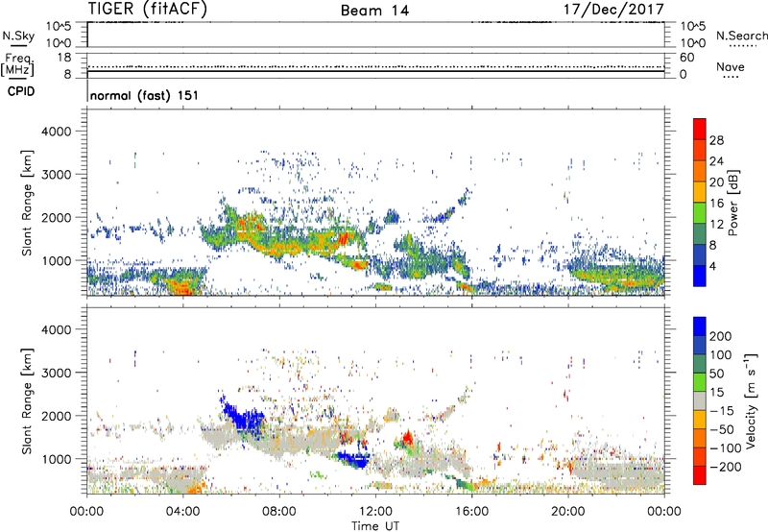Select the Freq. [MHz] label
The image size is (768, 532).
click(17, 65)
